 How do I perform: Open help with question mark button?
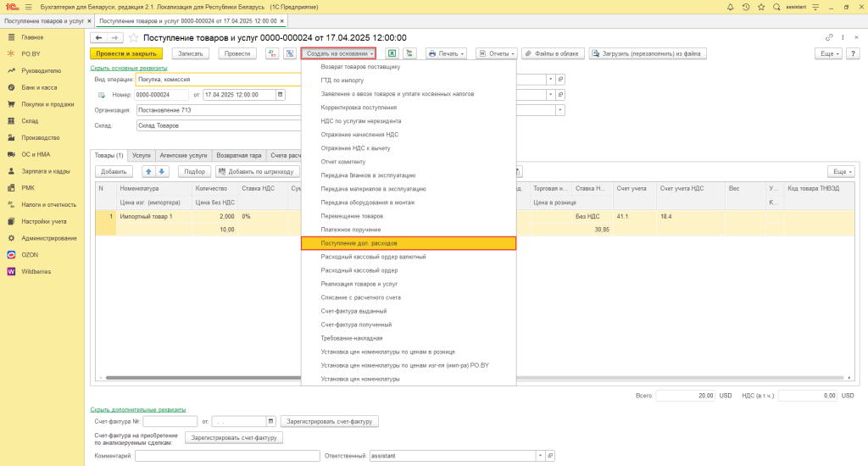(853, 53)
